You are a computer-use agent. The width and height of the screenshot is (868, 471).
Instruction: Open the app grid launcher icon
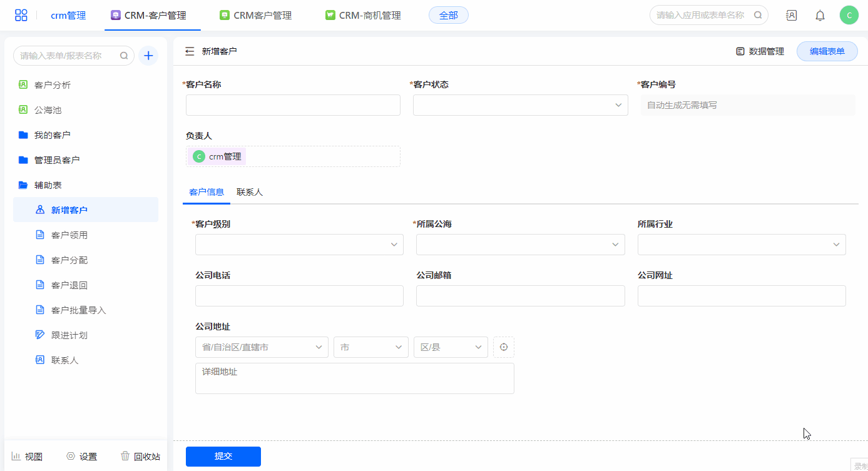tap(21, 16)
